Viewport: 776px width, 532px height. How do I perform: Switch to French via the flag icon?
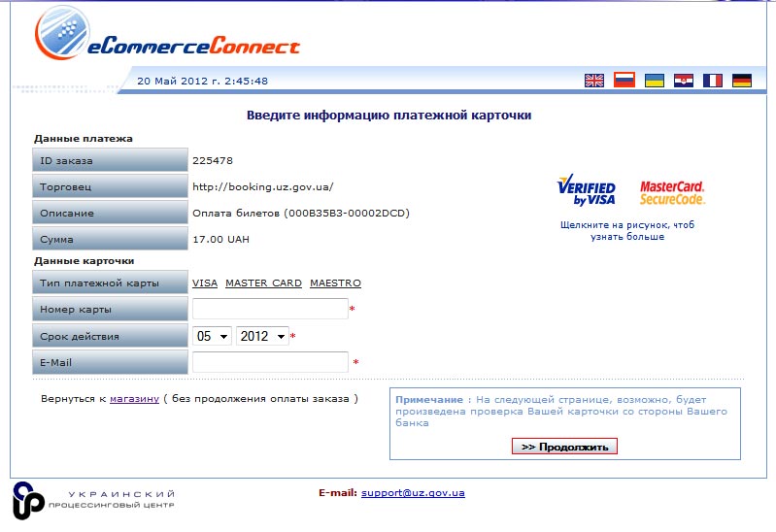(x=713, y=81)
